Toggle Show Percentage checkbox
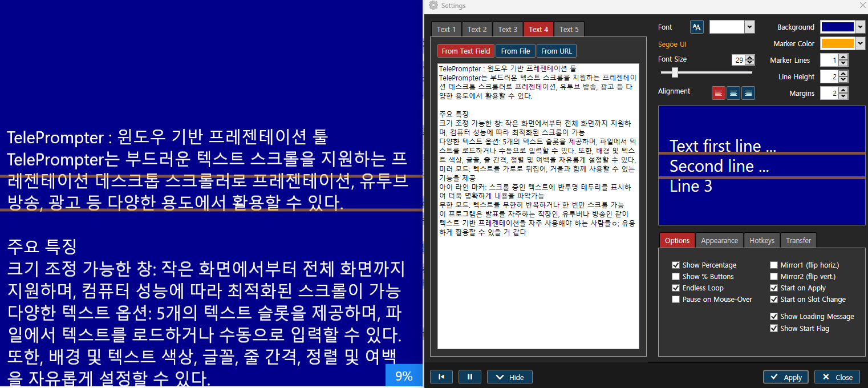 676,265
